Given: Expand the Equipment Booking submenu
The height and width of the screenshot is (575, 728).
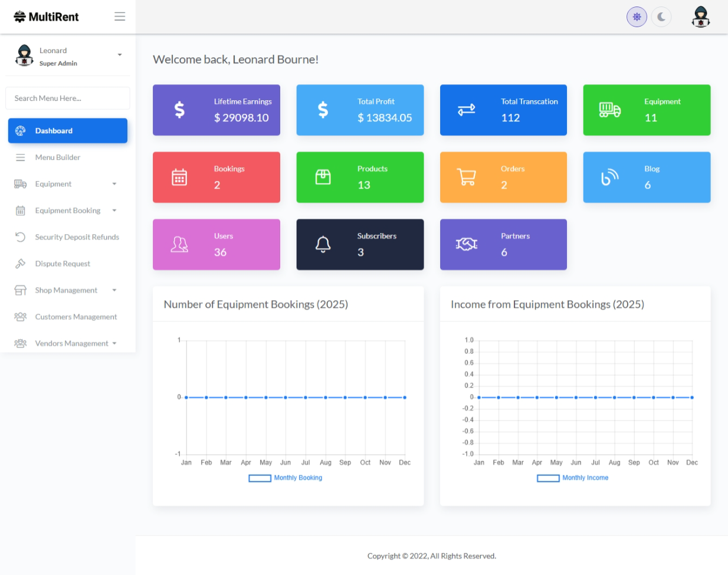Looking at the screenshot, I should (x=114, y=211).
